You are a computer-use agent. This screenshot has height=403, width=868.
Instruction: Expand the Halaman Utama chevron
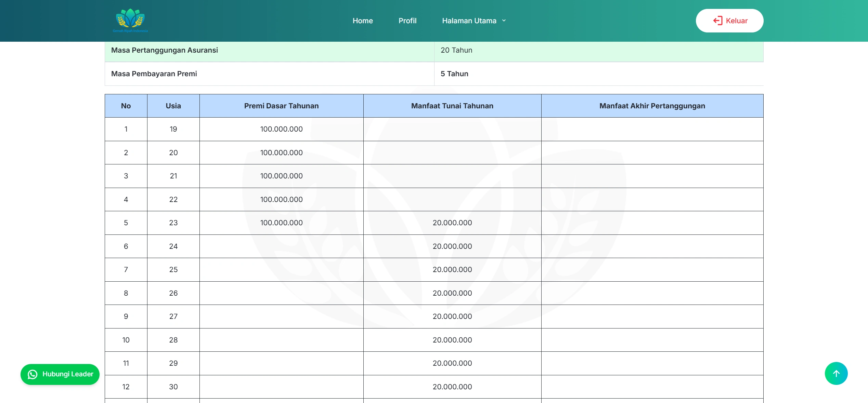504,21
